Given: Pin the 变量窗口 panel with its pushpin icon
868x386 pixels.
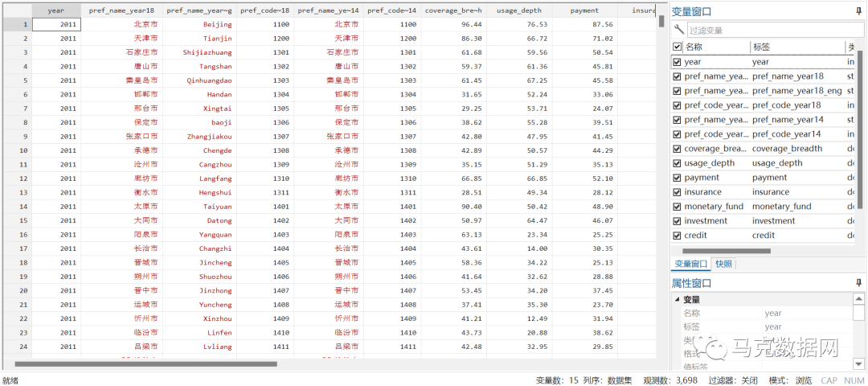Looking at the screenshot, I should point(858,11).
